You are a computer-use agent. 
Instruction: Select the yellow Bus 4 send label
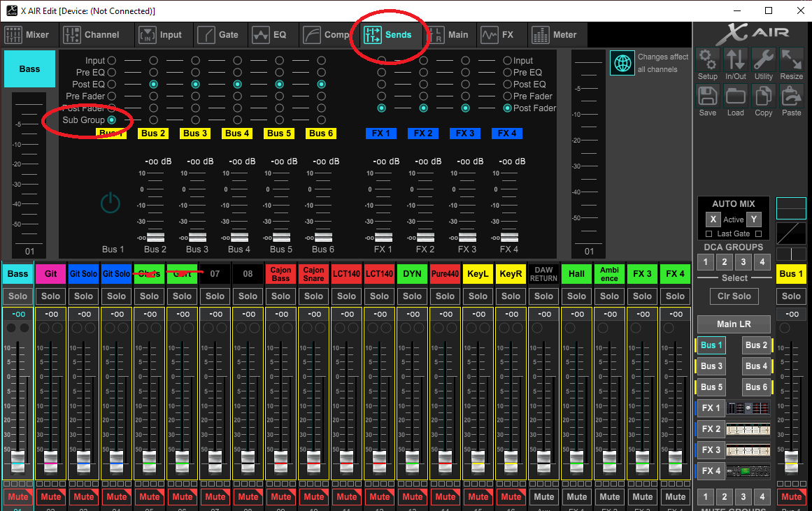click(238, 134)
